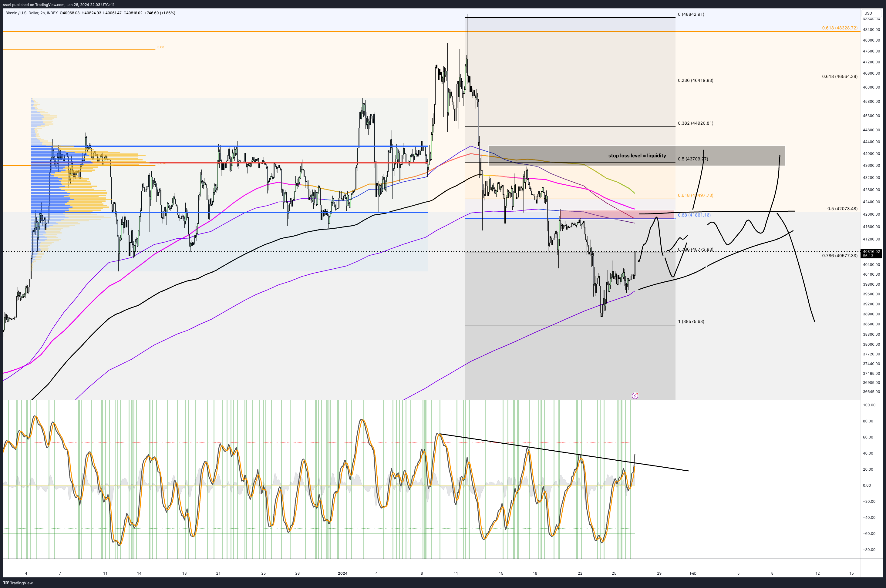Click the TradingView logo at bottom left
The image size is (886, 588).
(18, 583)
